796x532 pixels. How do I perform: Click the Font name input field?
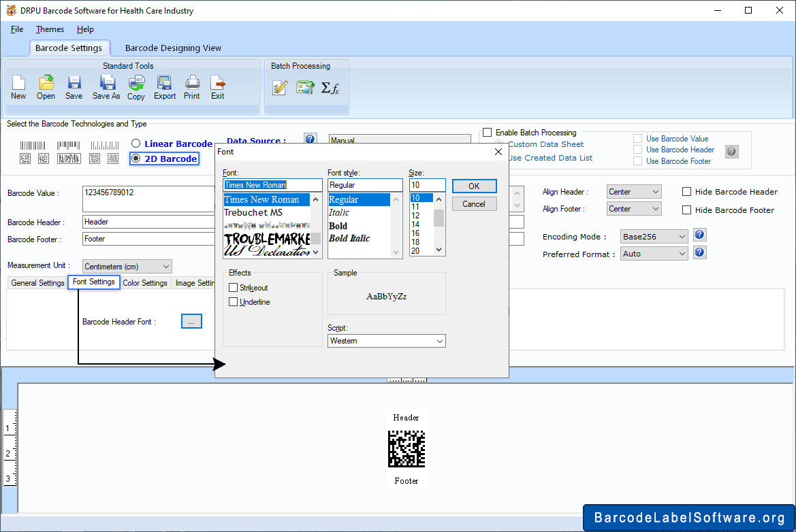click(x=272, y=185)
